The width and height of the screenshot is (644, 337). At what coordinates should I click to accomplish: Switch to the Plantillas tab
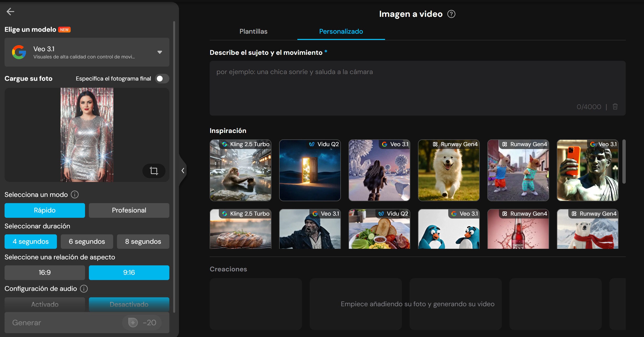[253, 31]
